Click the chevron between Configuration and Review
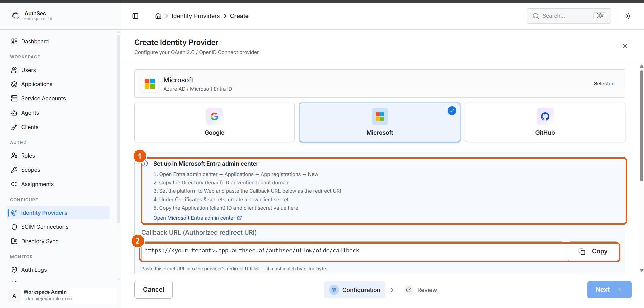 point(392,290)
